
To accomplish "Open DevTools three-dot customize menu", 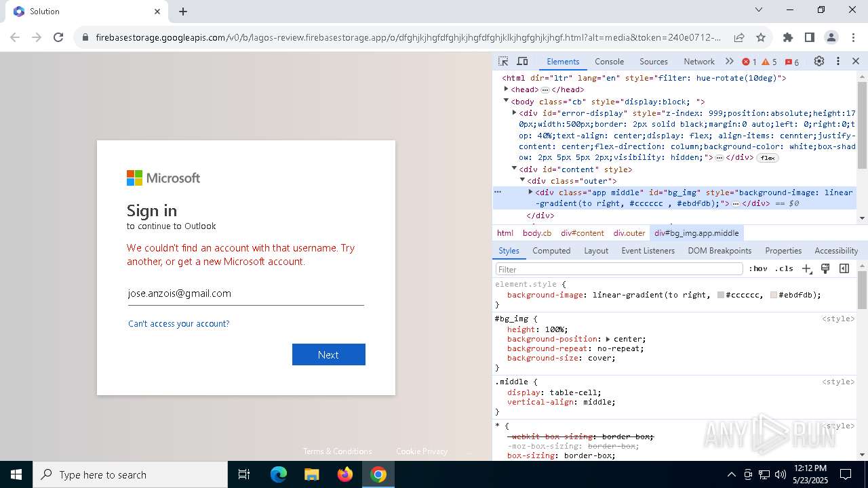I will pyautogui.click(x=838, y=61).
